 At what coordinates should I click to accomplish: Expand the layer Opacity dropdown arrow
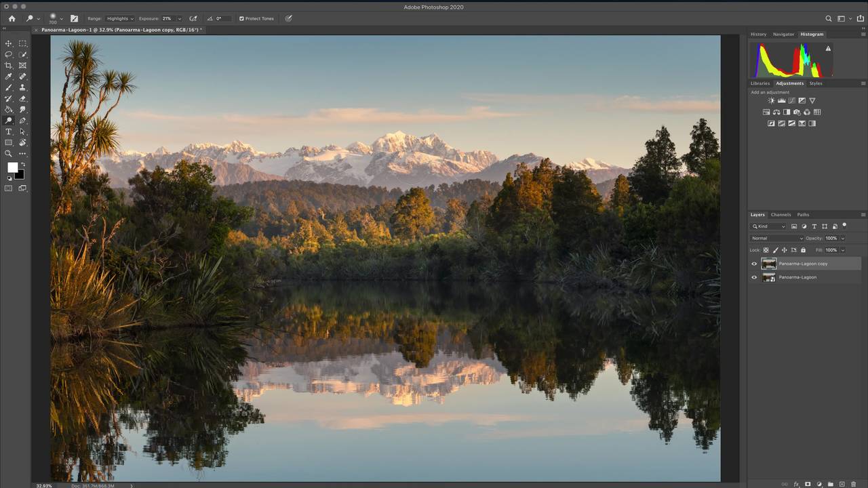843,239
